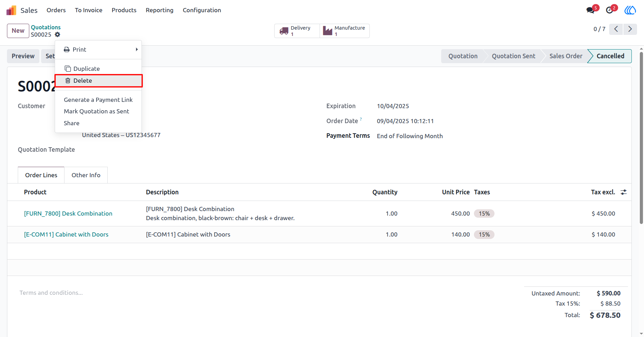Viewport: 644px width, 337px height.
Task: Choose Delete from the action menu
Action: coord(98,81)
